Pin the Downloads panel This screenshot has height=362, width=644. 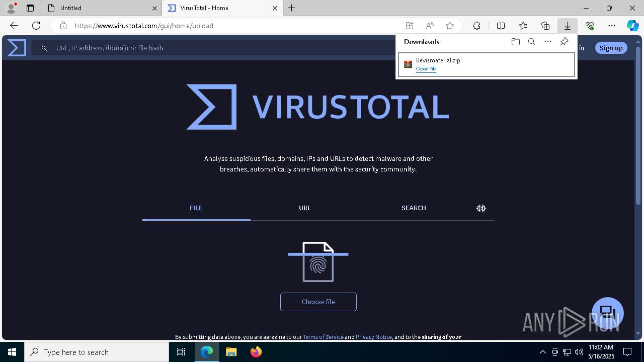pyautogui.click(x=564, y=42)
